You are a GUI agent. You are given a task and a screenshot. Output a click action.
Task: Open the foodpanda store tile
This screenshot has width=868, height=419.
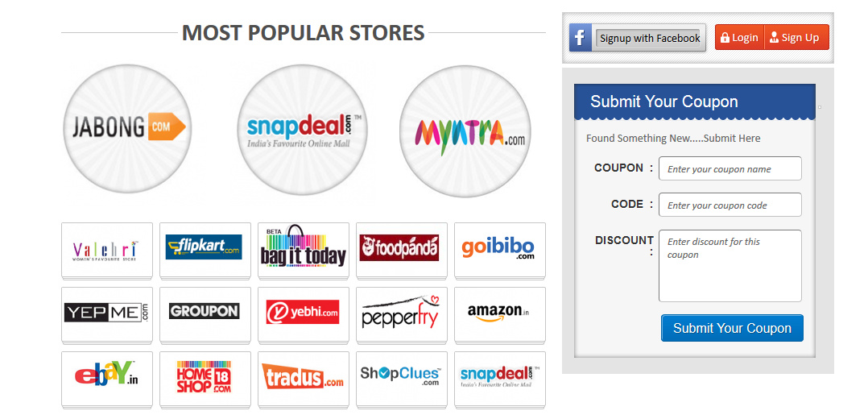pos(401,250)
